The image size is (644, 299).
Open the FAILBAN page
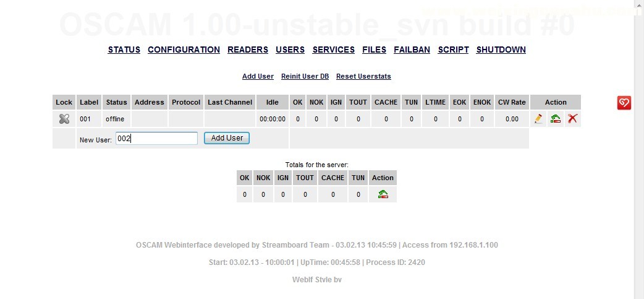pos(412,50)
